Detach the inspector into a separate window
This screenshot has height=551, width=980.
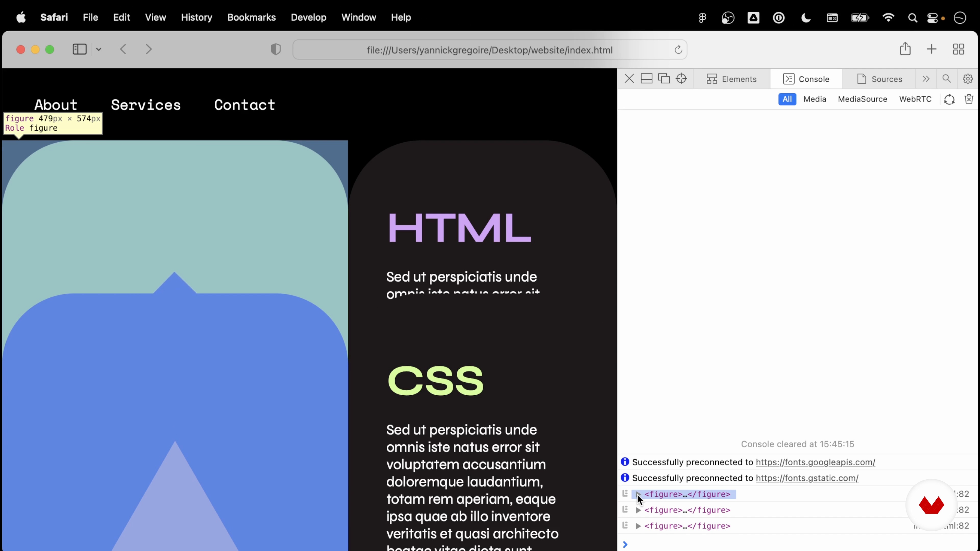(x=664, y=79)
